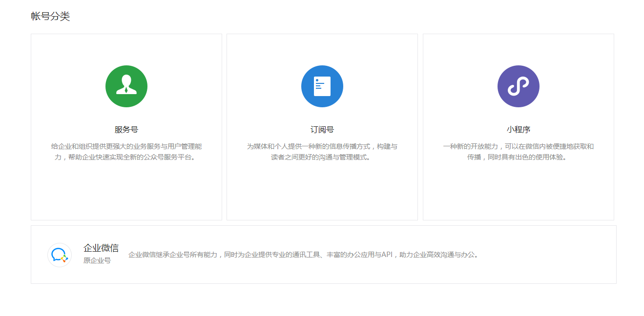Click the blue 订阅号 document icon

point(322,86)
